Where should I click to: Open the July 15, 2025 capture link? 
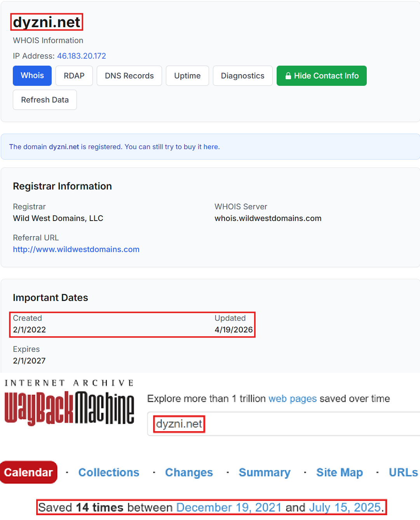(x=345, y=507)
